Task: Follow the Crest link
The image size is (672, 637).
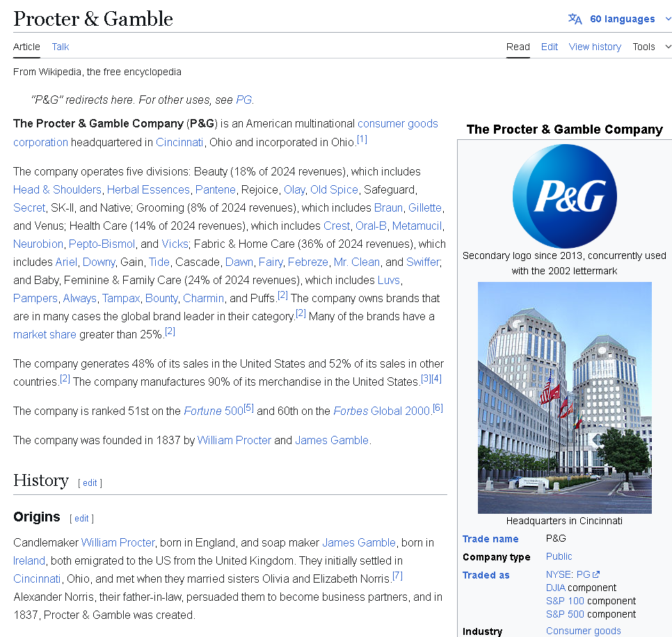Action: pos(337,226)
